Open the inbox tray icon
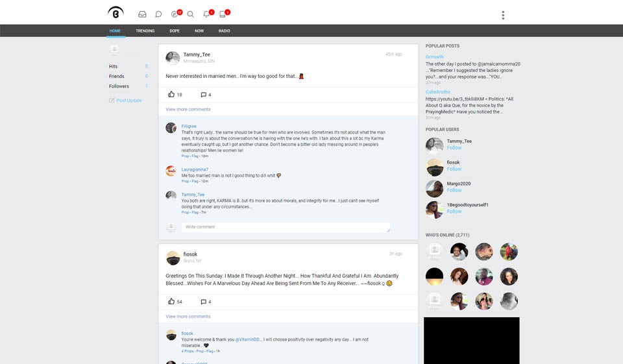Image resolution: width=623 pixels, height=364 pixels. pyautogui.click(x=142, y=14)
